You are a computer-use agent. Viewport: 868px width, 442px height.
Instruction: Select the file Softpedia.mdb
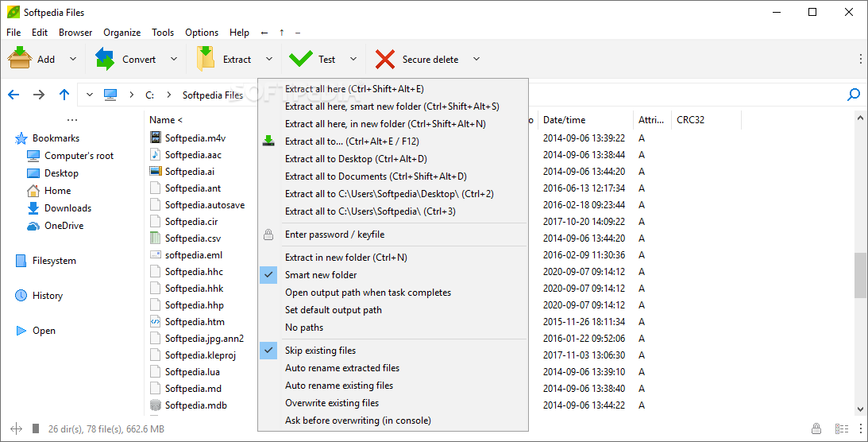[x=196, y=405]
